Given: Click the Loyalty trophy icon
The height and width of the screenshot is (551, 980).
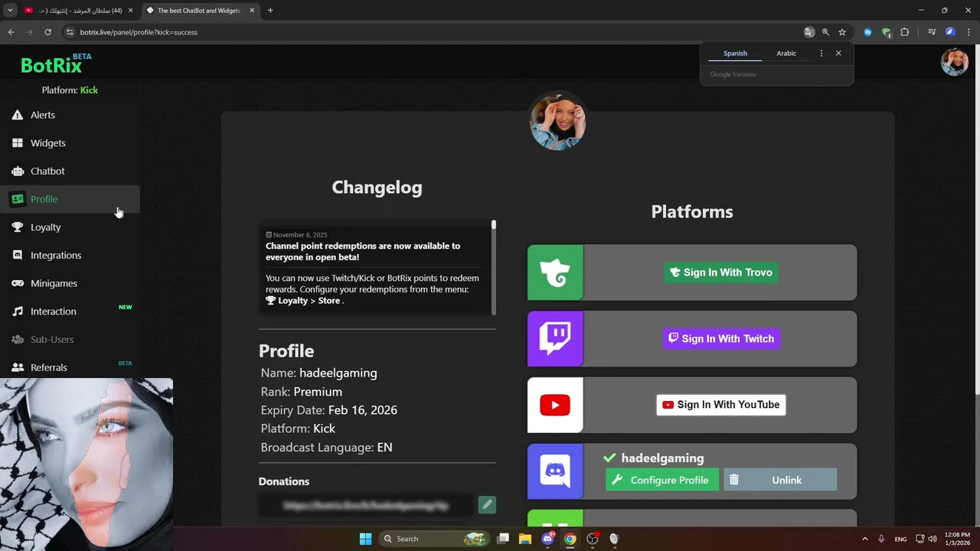Looking at the screenshot, I should click(x=18, y=227).
